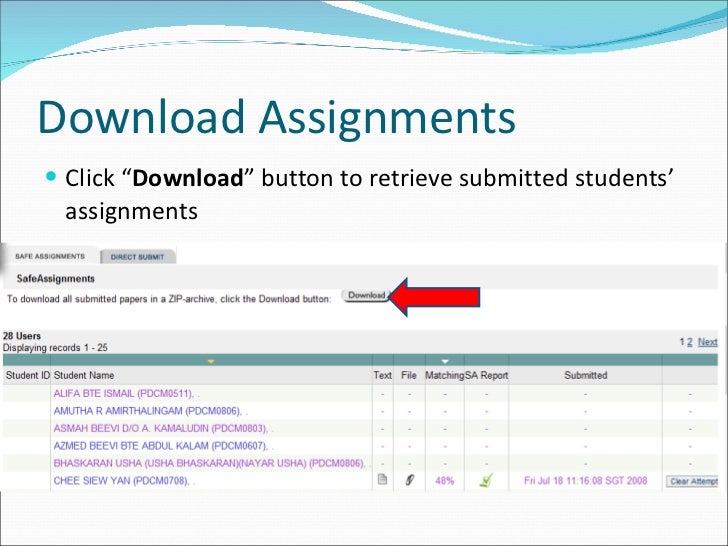Open the text icon for Chee Siew Yan
This screenshot has height=546, width=728.
pos(382,480)
